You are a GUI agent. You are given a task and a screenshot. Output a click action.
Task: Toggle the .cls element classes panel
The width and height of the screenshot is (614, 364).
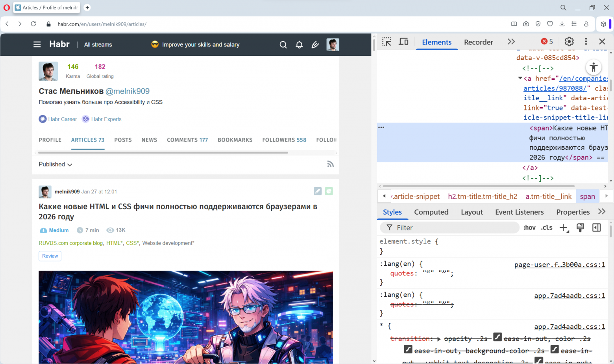(x=547, y=228)
